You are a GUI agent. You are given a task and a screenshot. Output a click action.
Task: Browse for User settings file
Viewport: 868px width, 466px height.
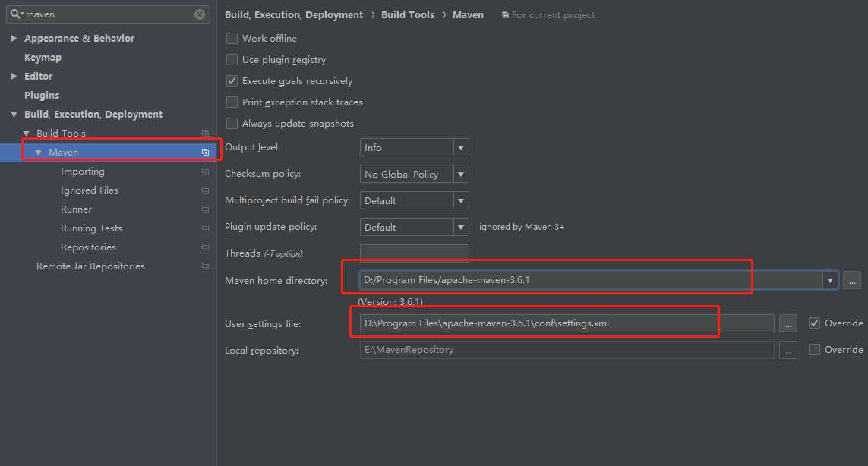tap(788, 323)
